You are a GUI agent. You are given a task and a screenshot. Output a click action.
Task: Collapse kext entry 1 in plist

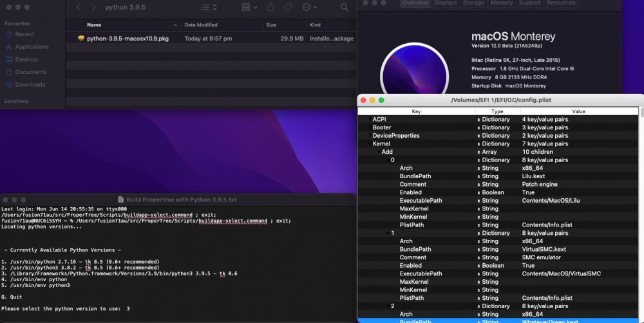point(388,233)
